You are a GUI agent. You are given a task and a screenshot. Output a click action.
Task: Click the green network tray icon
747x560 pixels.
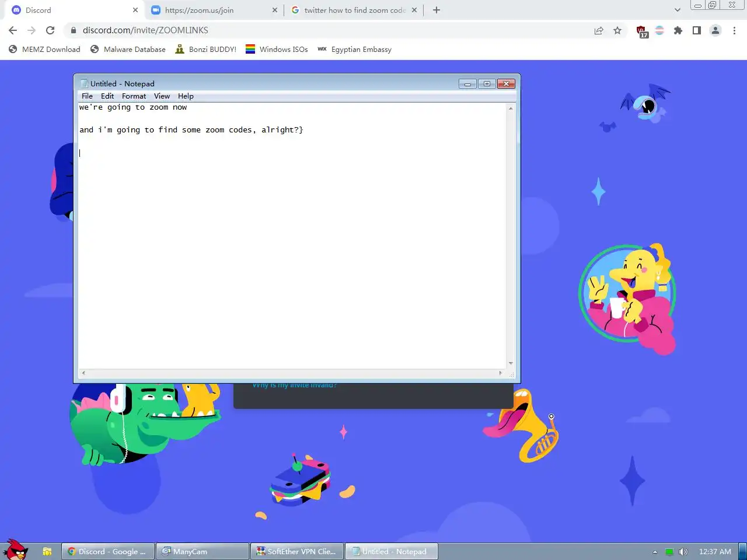[x=669, y=552]
